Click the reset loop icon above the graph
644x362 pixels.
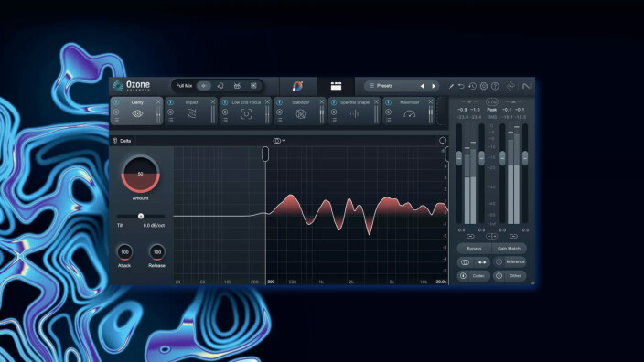pyautogui.click(x=443, y=141)
